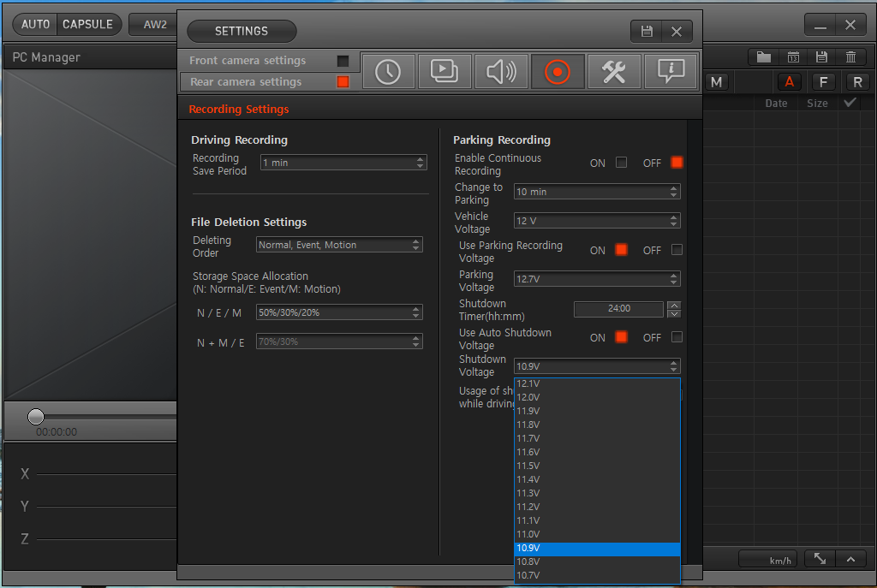Image resolution: width=877 pixels, height=588 pixels.
Task: Select the F front filter button
Action: [823, 82]
